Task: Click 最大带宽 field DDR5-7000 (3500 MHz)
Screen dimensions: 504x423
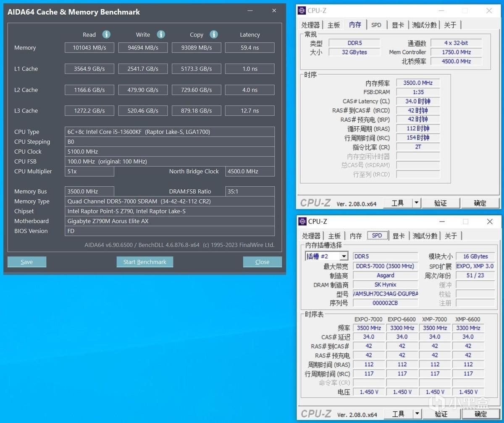Action: click(385, 266)
